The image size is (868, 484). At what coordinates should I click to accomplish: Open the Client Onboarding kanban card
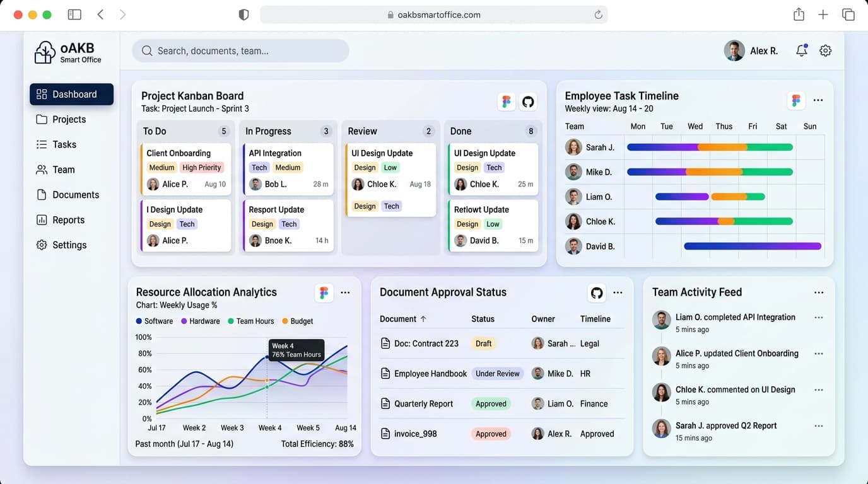tap(186, 169)
